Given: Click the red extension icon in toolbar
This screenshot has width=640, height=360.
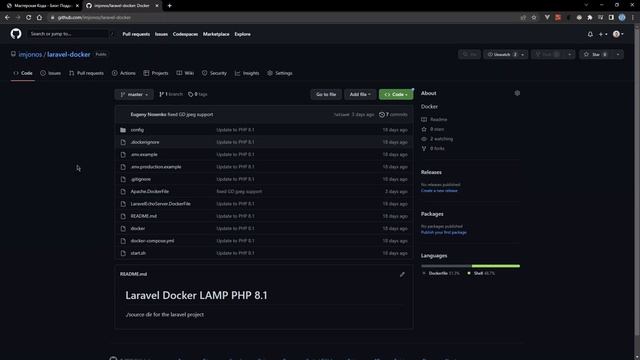Looking at the screenshot, I should [558, 18].
